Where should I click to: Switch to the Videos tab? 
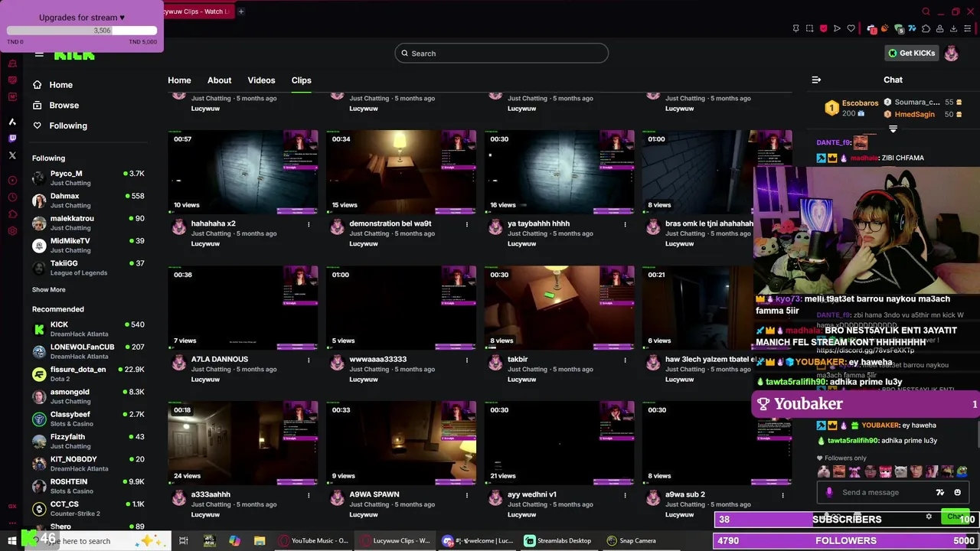pos(261,80)
